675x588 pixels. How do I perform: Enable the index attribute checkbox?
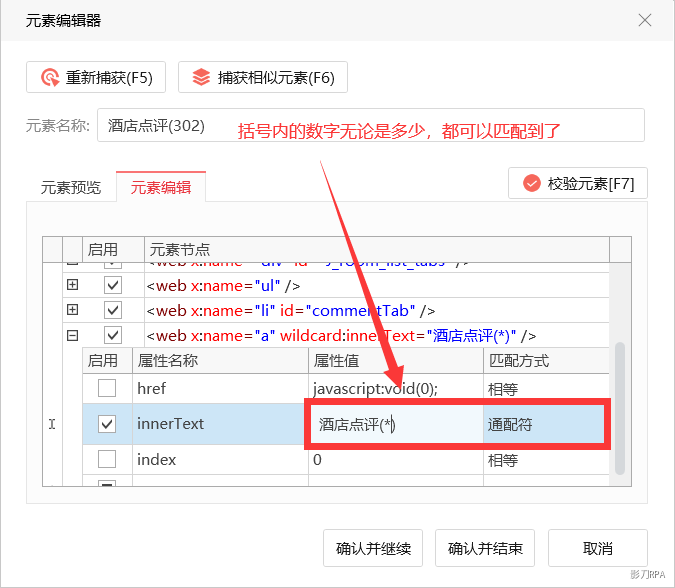[107, 460]
